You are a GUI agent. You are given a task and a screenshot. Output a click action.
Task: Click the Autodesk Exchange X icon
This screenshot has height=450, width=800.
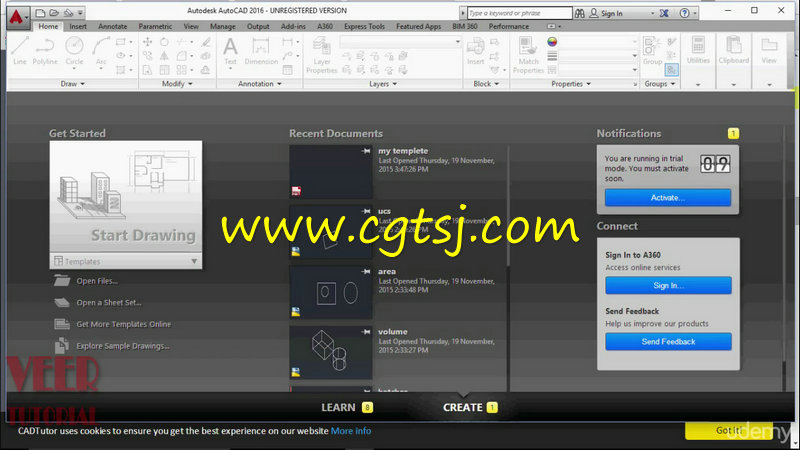tap(664, 13)
